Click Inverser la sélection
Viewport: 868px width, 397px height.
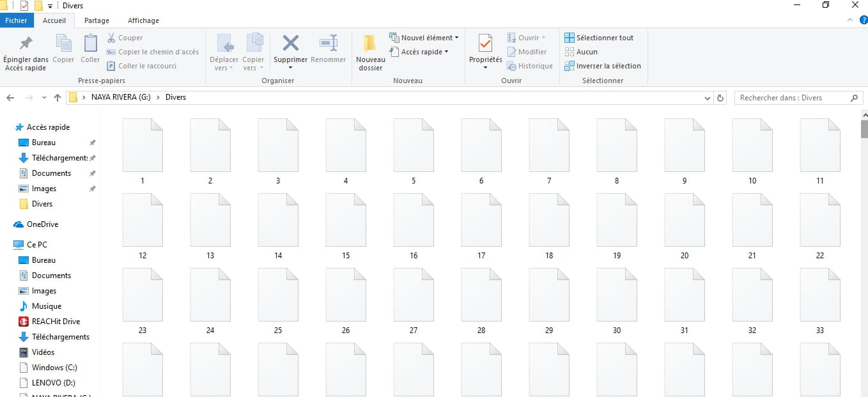[x=608, y=66]
